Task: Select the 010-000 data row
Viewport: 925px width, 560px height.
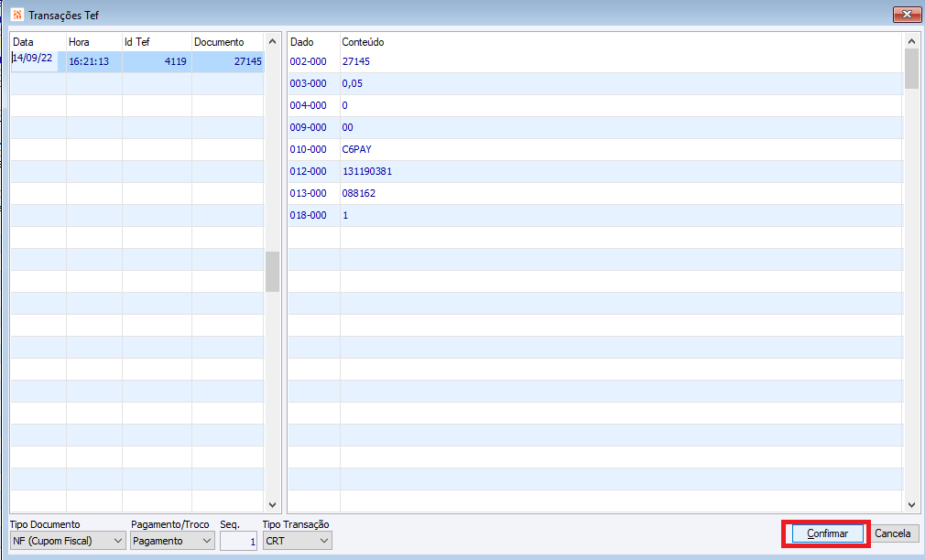Action: [596, 149]
